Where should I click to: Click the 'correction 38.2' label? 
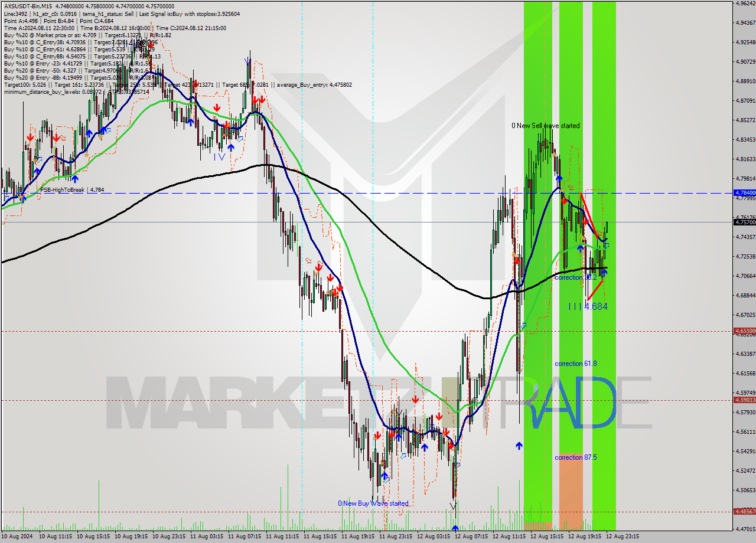(575, 277)
